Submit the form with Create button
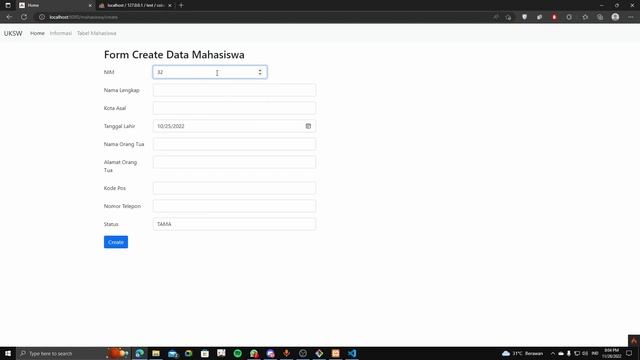The height and width of the screenshot is (360, 640). pyautogui.click(x=116, y=242)
